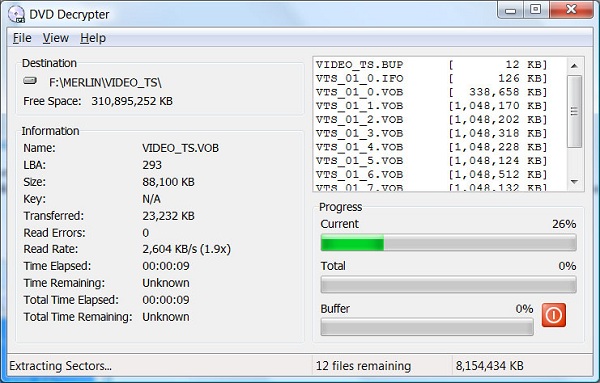600x383 pixels.
Task: Click the Buffer progress bar
Action: (427, 328)
